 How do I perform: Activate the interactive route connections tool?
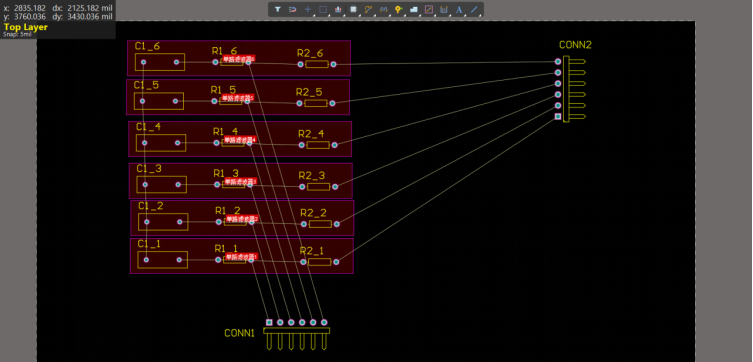(368, 9)
